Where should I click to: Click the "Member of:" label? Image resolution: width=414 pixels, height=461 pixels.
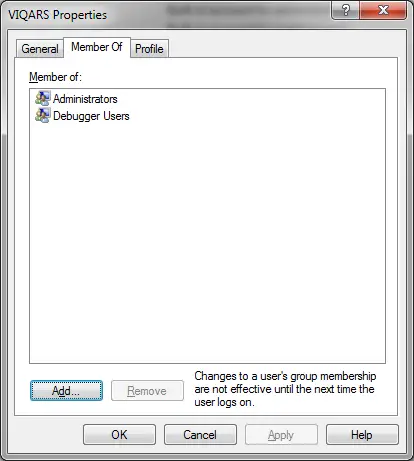pos(55,77)
